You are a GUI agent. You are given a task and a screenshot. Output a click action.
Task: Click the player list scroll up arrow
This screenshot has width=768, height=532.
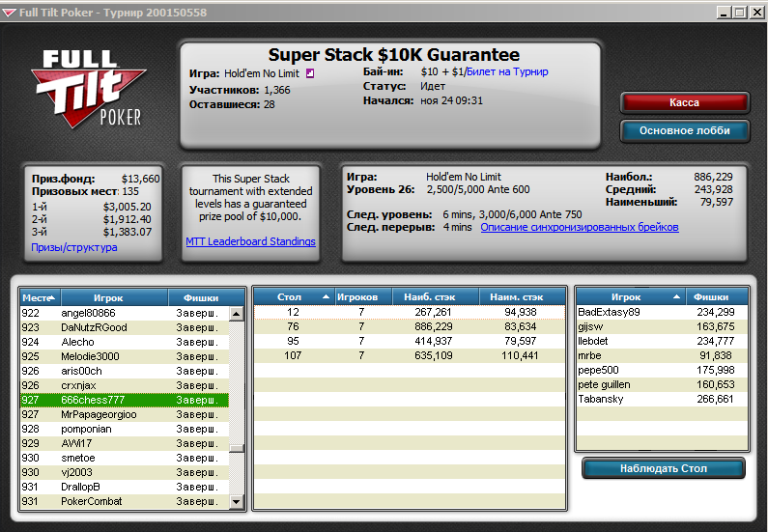click(236, 313)
